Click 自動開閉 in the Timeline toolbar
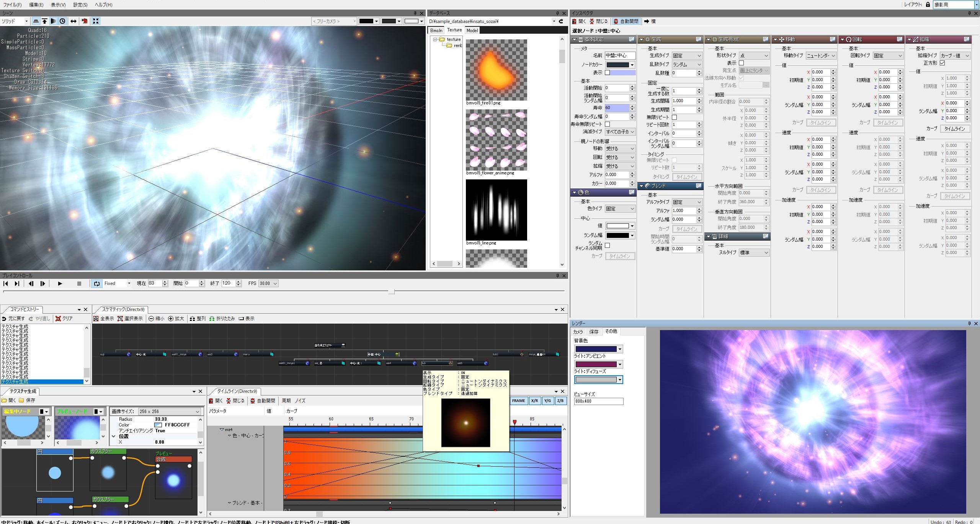This screenshot has width=980, height=524. tap(263, 401)
